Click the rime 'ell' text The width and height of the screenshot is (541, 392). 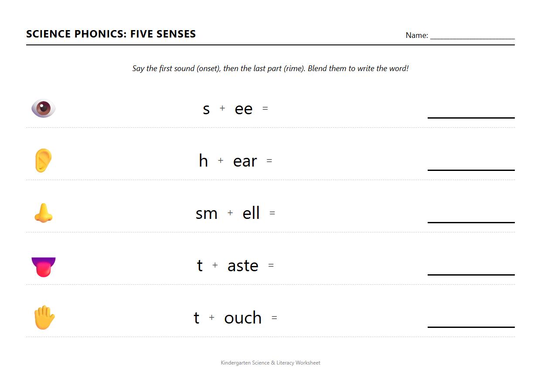[251, 213]
